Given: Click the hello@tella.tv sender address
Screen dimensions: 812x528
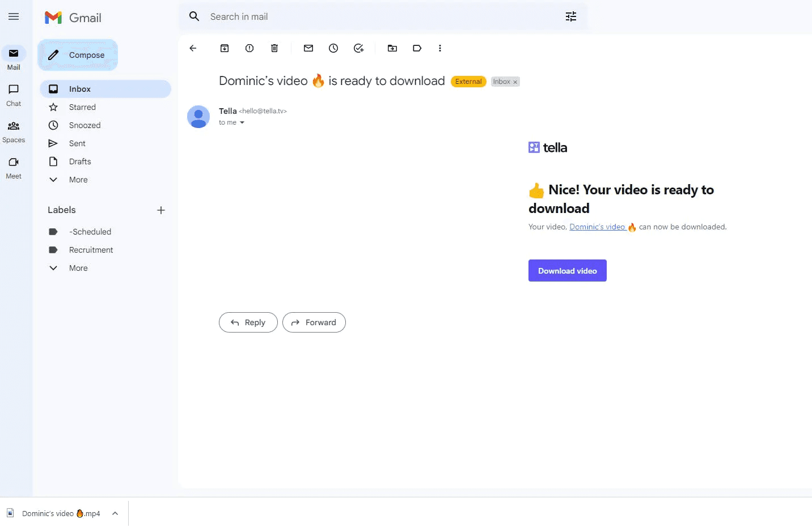Looking at the screenshot, I should click(263, 111).
